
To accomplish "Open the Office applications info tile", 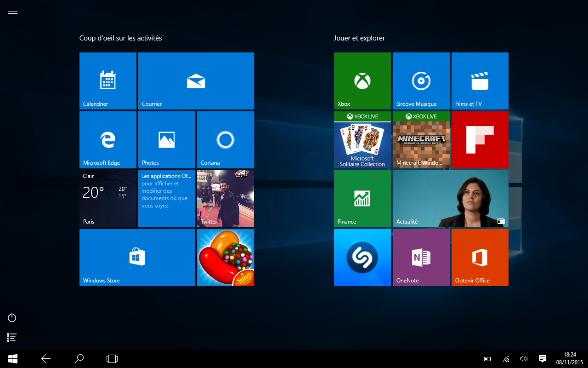I will tap(167, 199).
